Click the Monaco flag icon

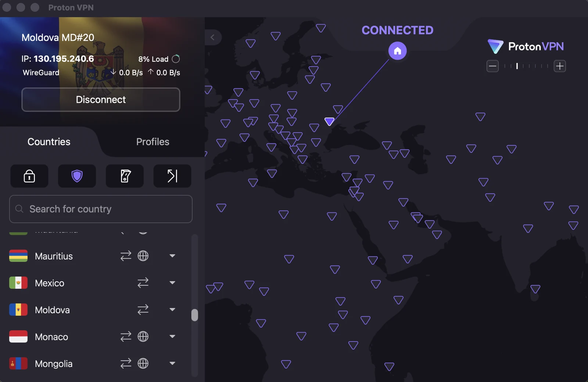18,336
